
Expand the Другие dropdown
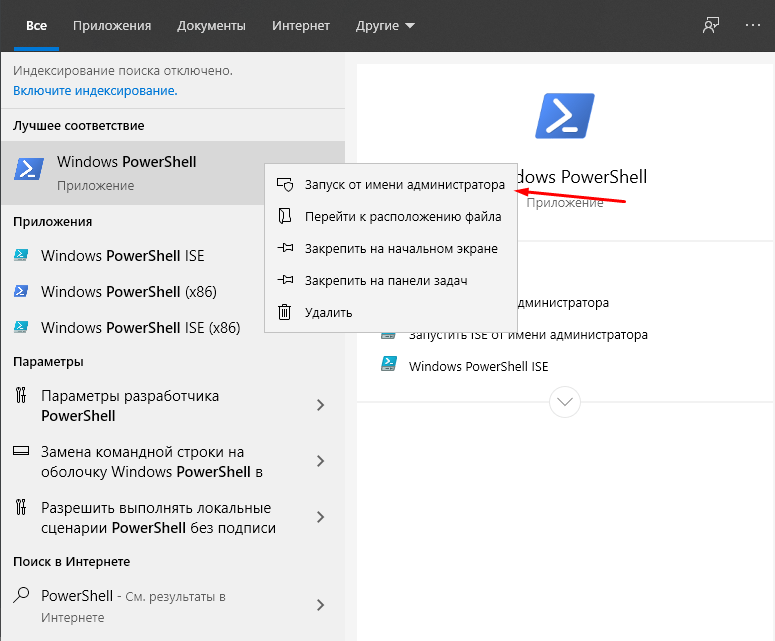pos(385,26)
